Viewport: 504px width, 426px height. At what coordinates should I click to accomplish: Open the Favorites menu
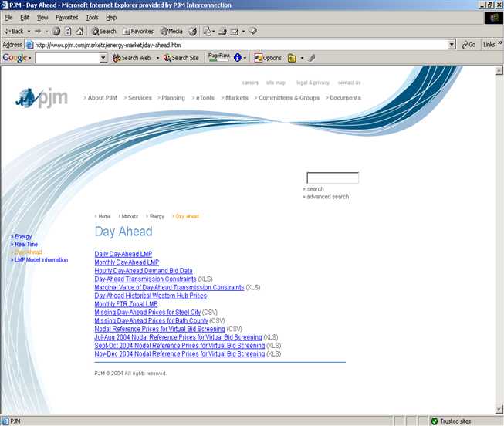[67, 17]
